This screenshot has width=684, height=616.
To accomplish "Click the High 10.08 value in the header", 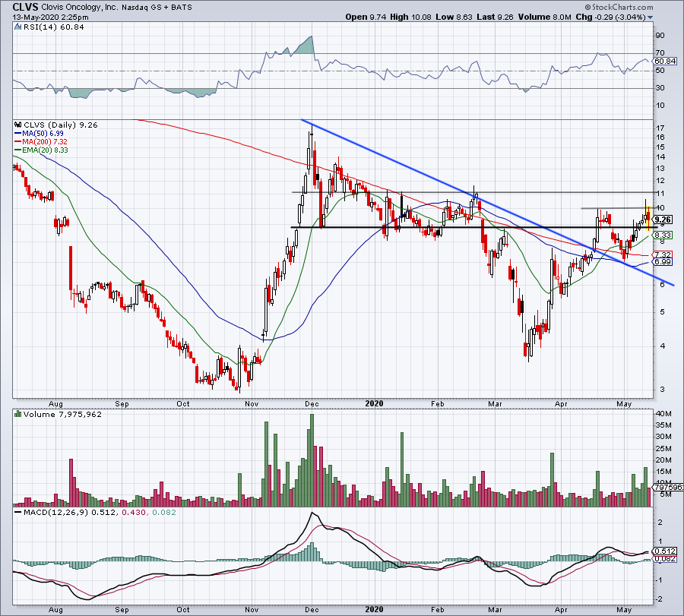I will [x=411, y=17].
